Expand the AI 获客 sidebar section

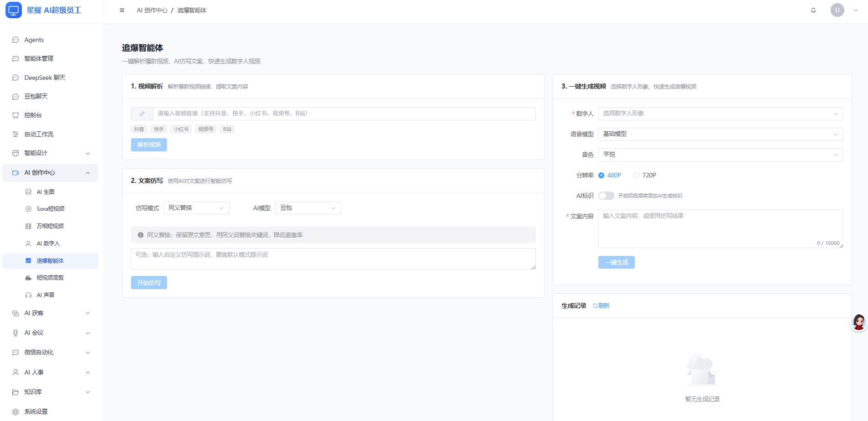[x=50, y=313]
